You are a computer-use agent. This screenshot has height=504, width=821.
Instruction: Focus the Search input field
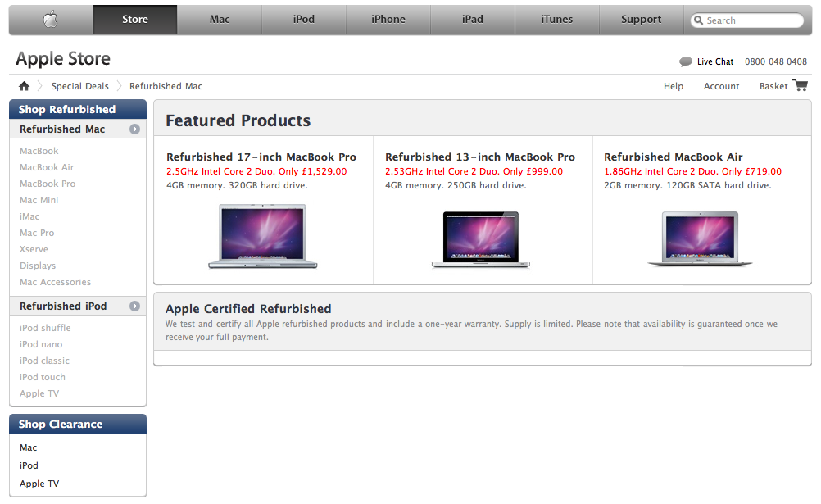[x=747, y=20]
